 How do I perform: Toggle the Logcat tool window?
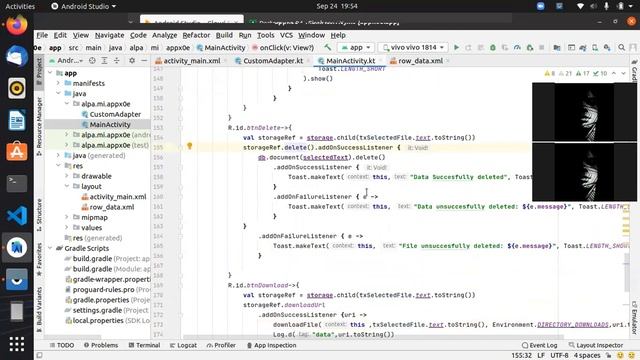coord(183,345)
